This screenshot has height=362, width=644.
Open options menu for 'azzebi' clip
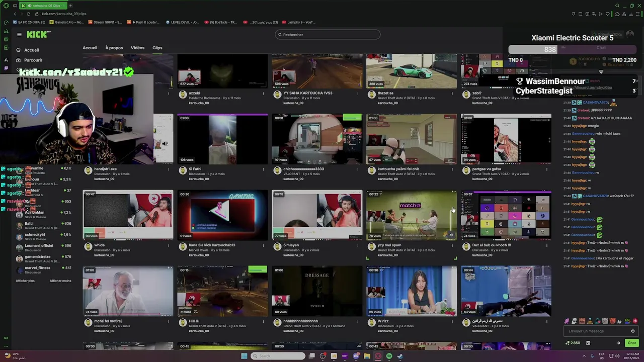tap(263, 94)
